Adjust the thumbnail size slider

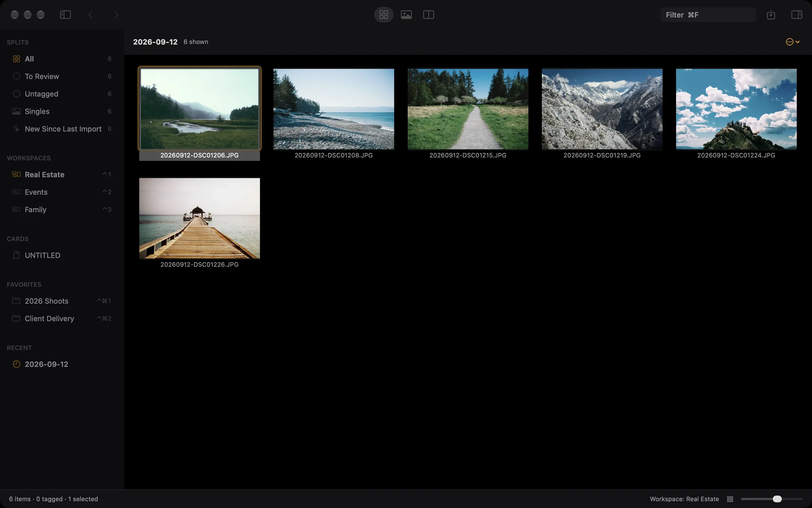point(771,499)
